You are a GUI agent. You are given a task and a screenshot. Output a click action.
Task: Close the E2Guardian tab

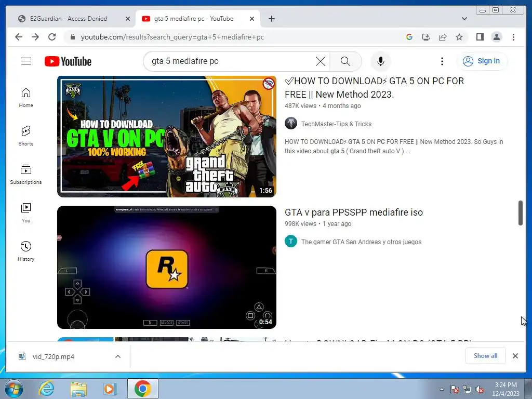coord(128,19)
